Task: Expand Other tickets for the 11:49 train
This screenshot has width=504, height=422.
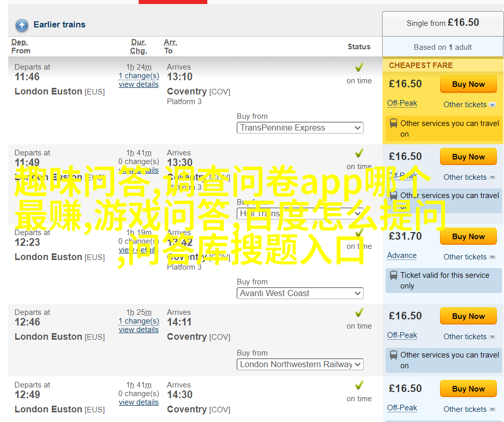Action: [x=469, y=177]
